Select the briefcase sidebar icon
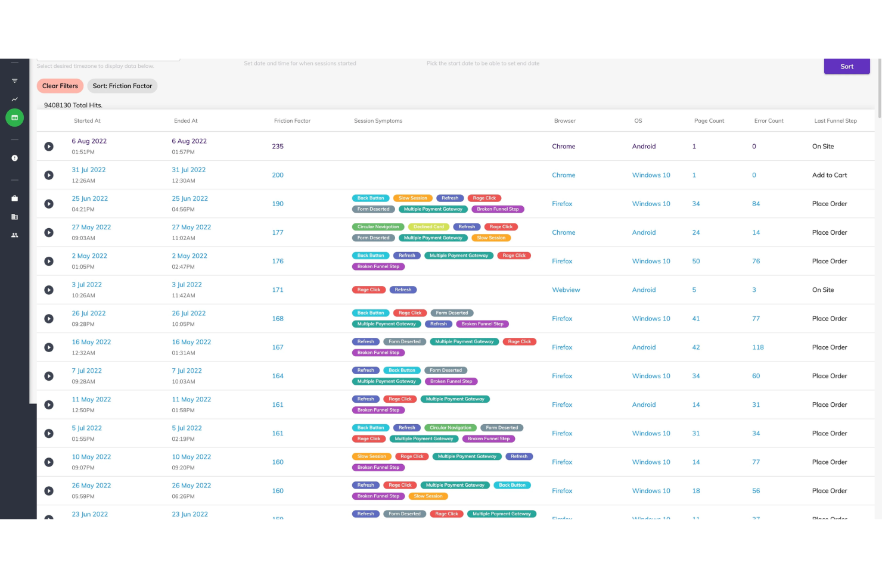 [x=14, y=198]
